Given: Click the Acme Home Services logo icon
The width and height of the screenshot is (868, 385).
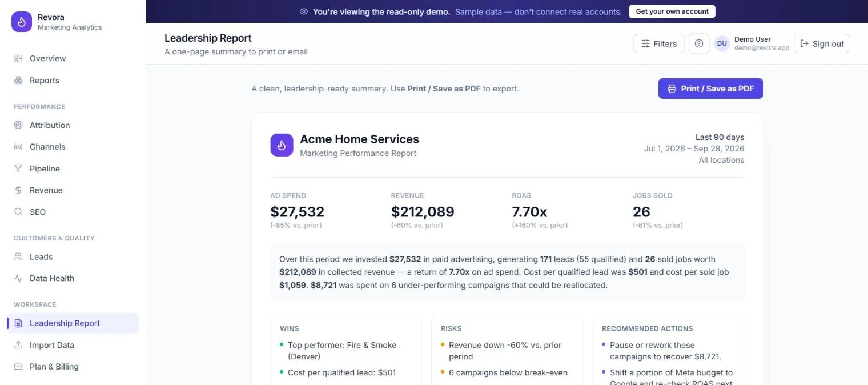Looking at the screenshot, I should (282, 145).
